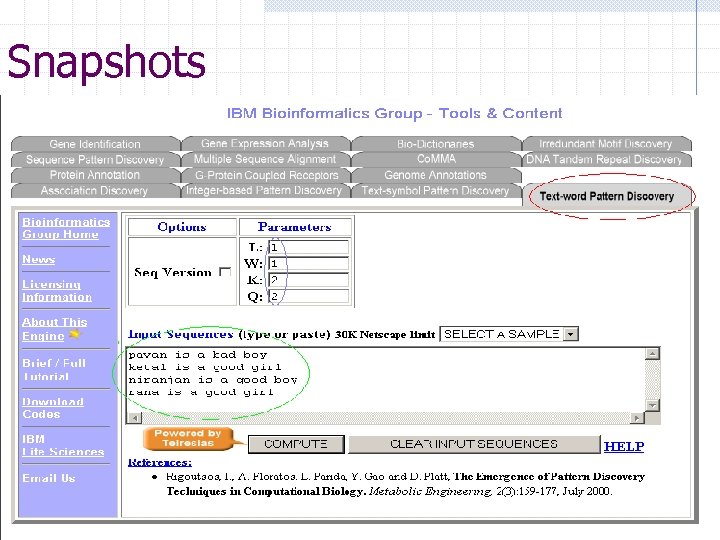Click the horizontal scroll left arrow
720x540 pixels.
coord(135,418)
